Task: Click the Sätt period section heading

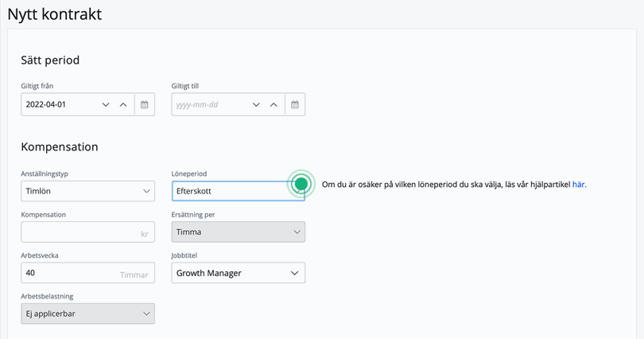Action: (50, 60)
